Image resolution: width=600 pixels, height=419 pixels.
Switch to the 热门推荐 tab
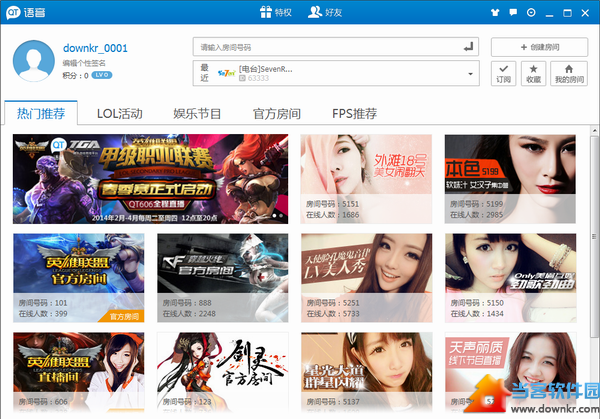[x=41, y=113]
